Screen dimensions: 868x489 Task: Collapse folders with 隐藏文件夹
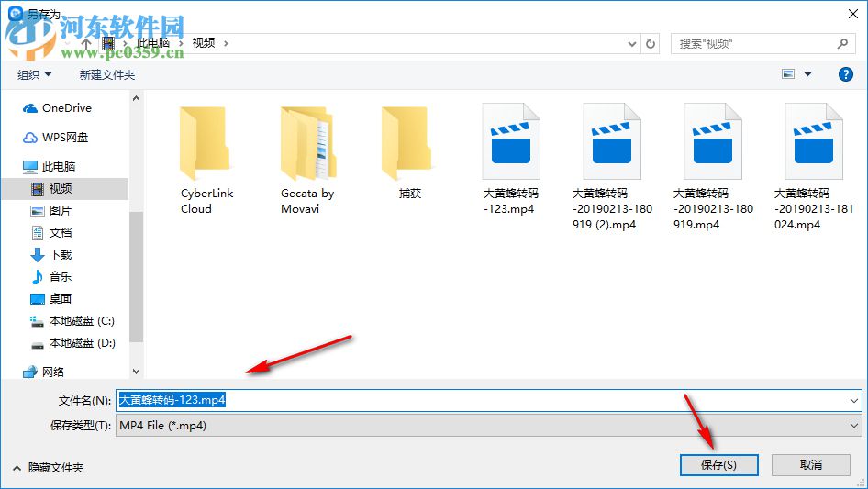(x=48, y=468)
